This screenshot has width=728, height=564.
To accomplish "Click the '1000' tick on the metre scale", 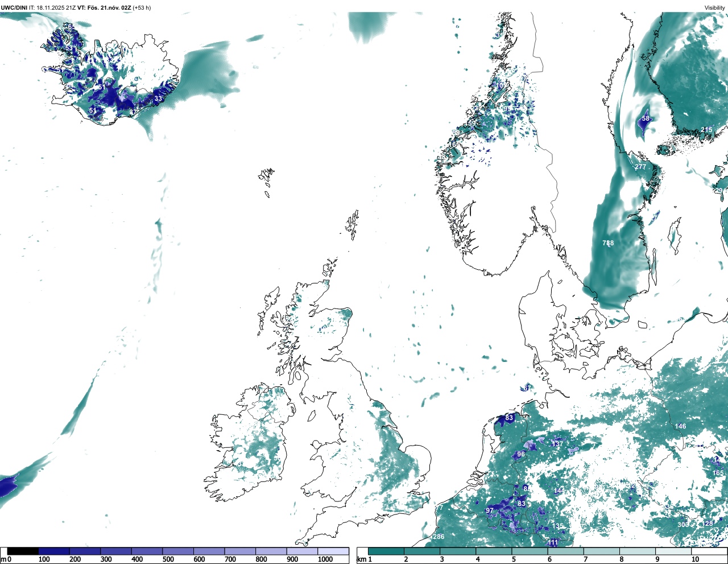I will tap(325, 559).
